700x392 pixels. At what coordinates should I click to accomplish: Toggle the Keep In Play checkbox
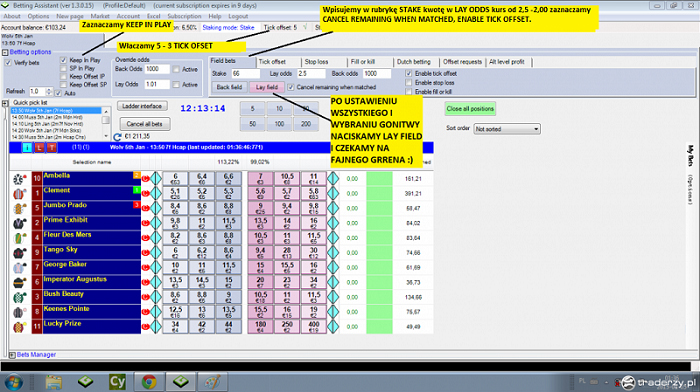tap(63, 60)
